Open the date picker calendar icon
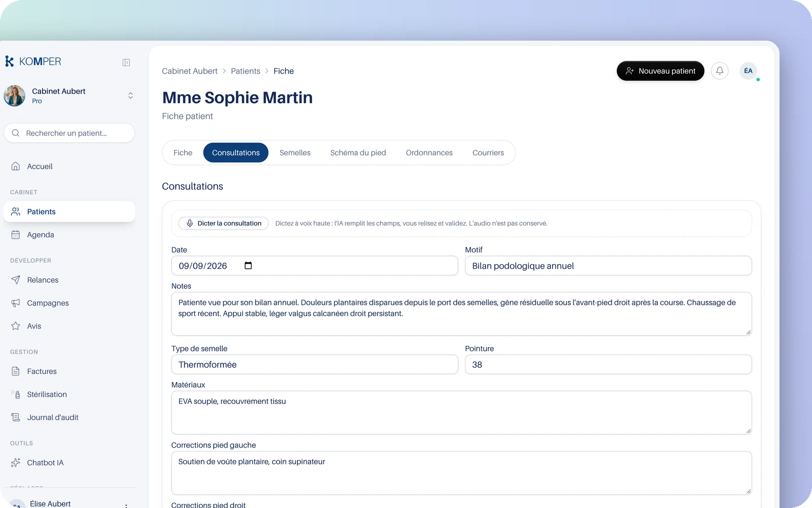This screenshot has width=812, height=508. 248,266
